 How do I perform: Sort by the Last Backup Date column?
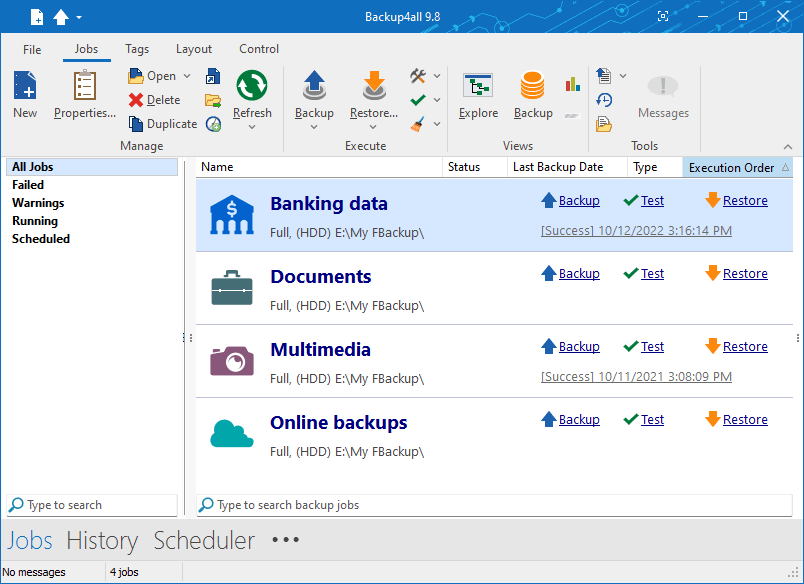tap(567, 167)
